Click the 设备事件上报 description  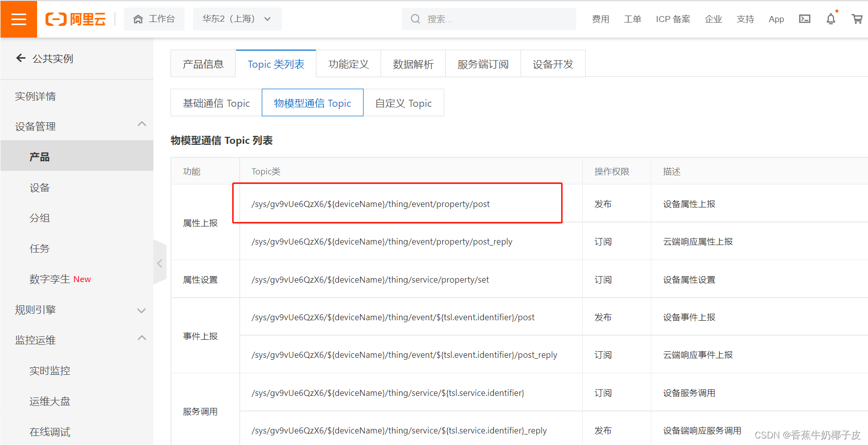(x=689, y=317)
